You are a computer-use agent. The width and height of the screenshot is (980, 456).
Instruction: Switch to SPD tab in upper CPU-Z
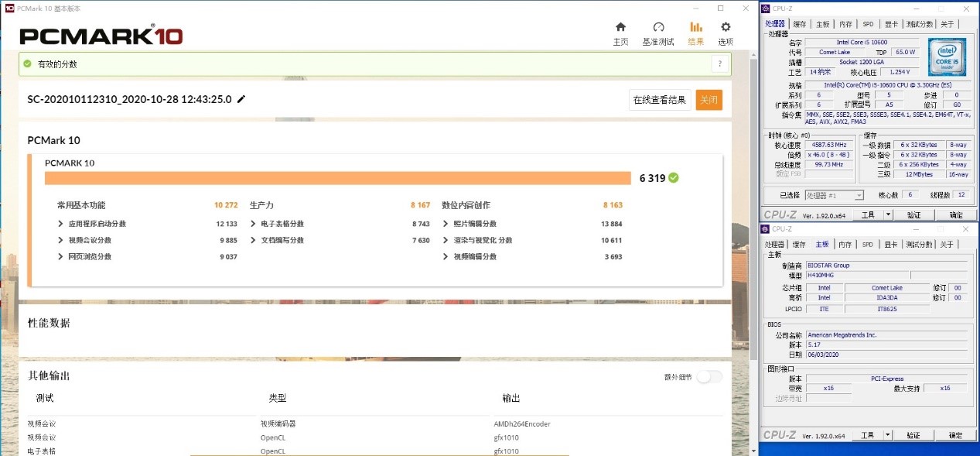(868, 24)
